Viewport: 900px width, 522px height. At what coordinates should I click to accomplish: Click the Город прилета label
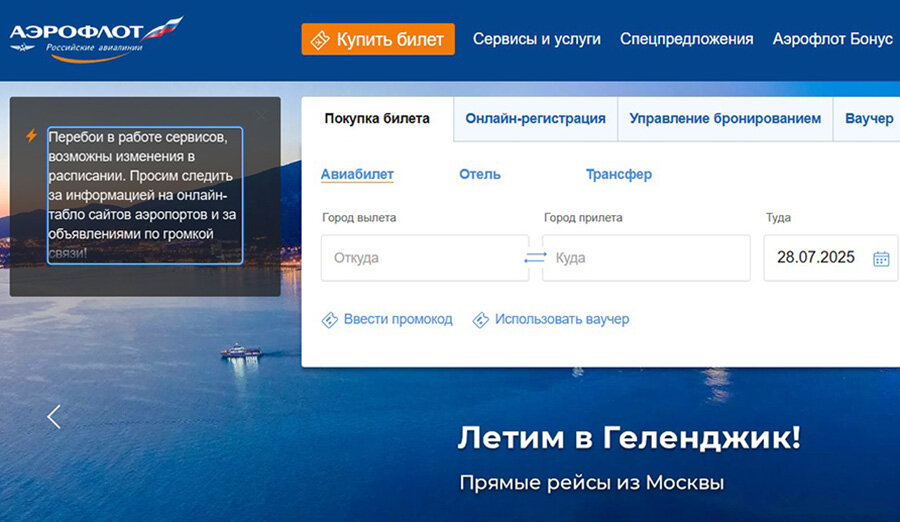point(583,218)
